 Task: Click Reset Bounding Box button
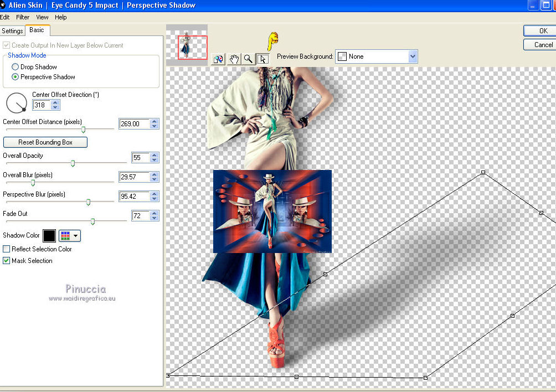45,142
